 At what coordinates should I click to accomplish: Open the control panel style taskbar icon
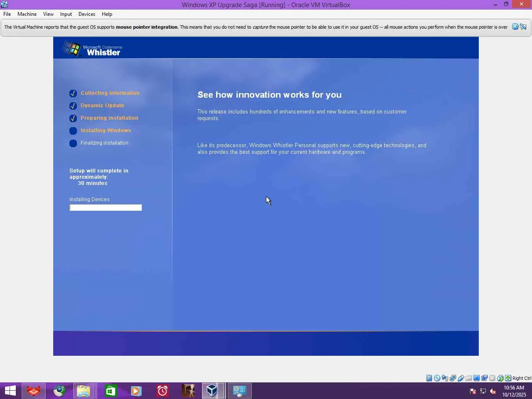pos(240,391)
